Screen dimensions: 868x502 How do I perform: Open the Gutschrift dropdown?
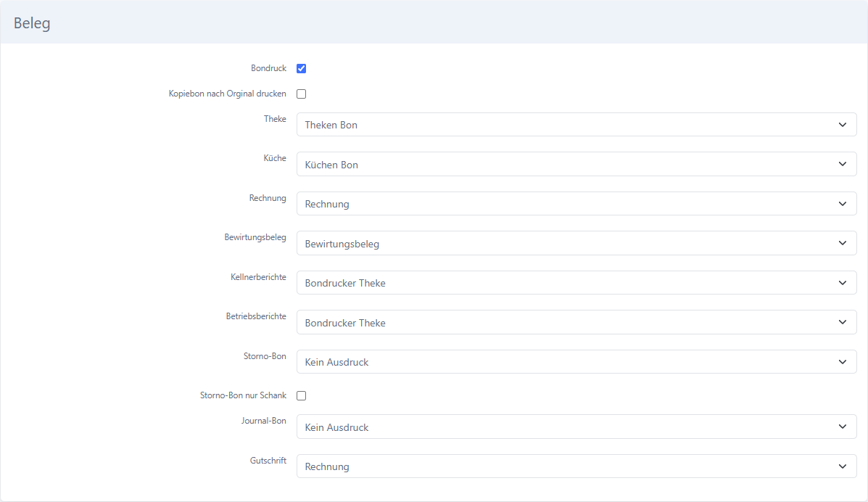click(576, 466)
